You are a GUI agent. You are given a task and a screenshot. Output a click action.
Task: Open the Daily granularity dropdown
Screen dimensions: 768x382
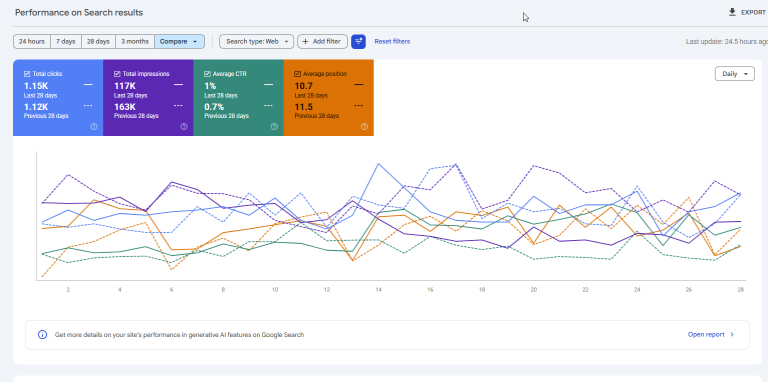pos(735,74)
